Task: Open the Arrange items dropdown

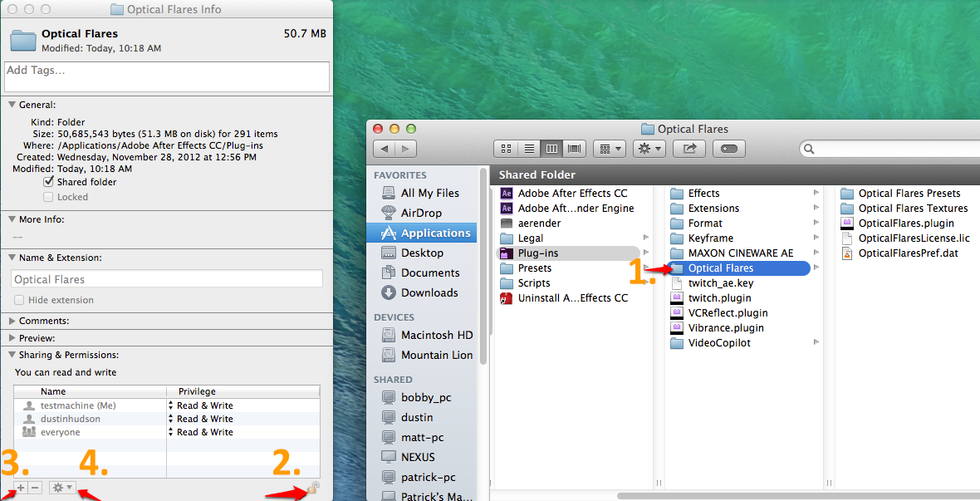Action: (610, 149)
